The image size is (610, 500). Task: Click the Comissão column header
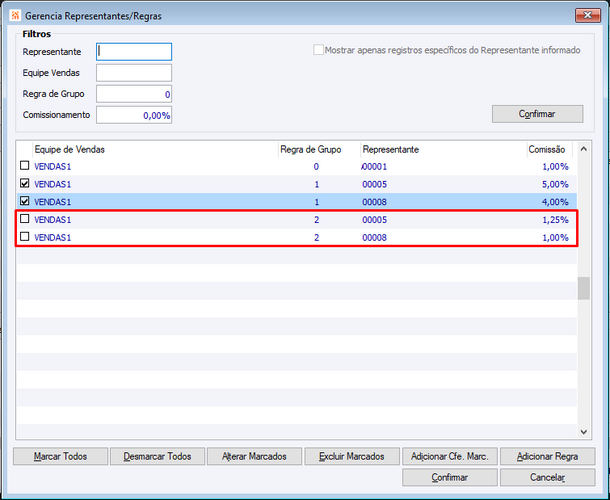click(549, 149)
